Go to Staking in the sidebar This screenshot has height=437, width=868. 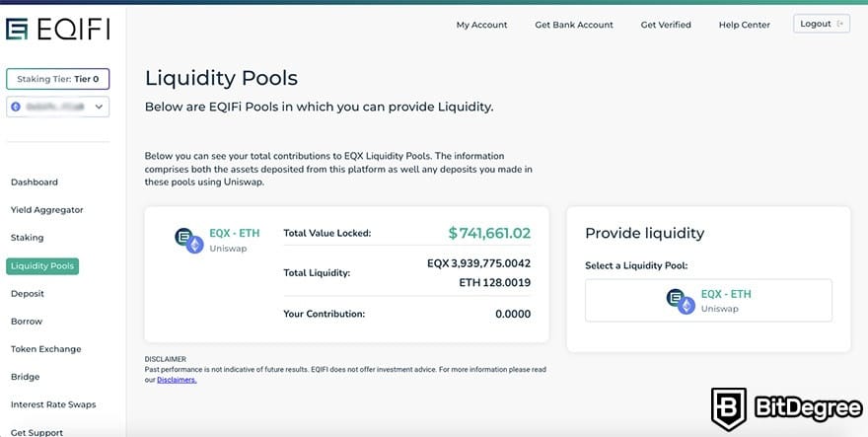coord(28,238)
